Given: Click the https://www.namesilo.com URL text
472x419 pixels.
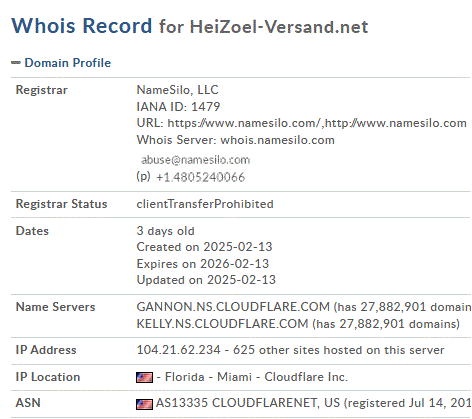Looking at the screenshot, I should point(244,123).
